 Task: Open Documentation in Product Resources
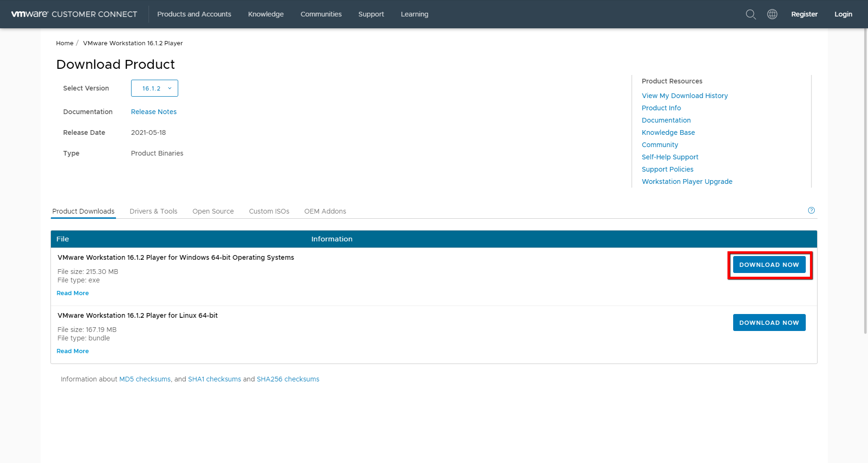[666, 120]
